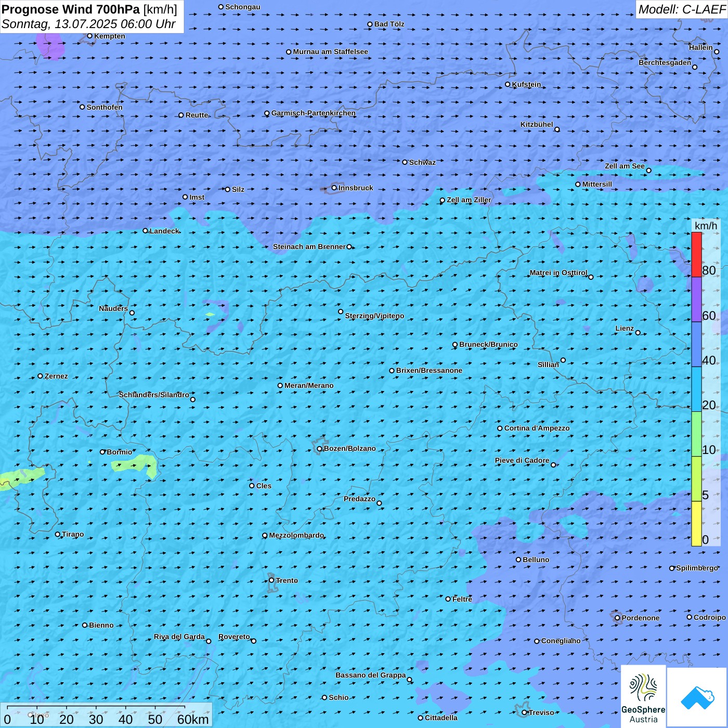Select the Mezzolombardo label

coord(296,535)
